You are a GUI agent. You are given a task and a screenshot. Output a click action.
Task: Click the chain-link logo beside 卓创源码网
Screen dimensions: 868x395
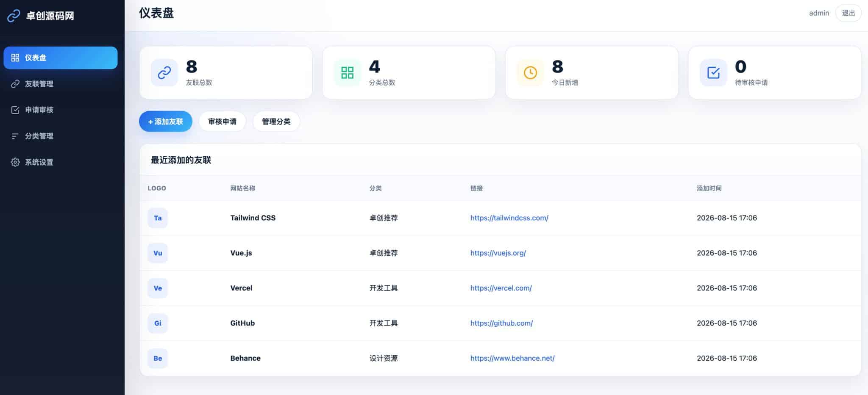(x=14, y=16)
